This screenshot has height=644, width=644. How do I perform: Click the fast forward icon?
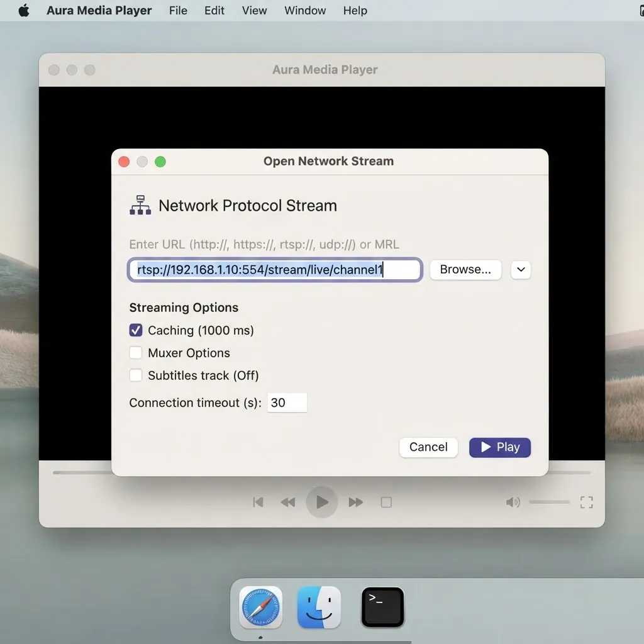point(356,502)
